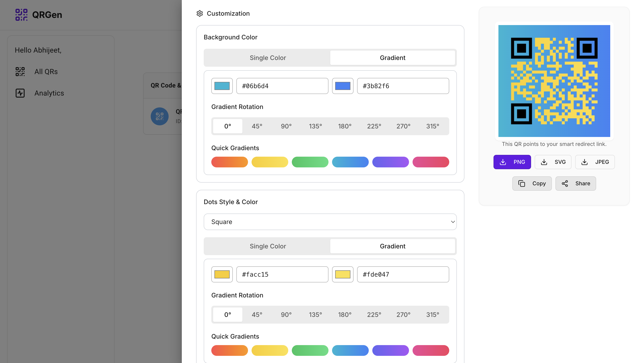Click the Copy icon to copy the QR

tap(521, 183)
